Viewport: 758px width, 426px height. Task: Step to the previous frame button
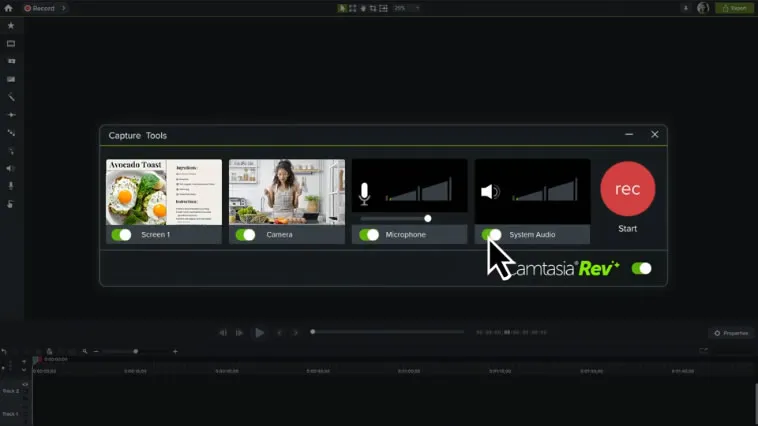tap(223, 333)
